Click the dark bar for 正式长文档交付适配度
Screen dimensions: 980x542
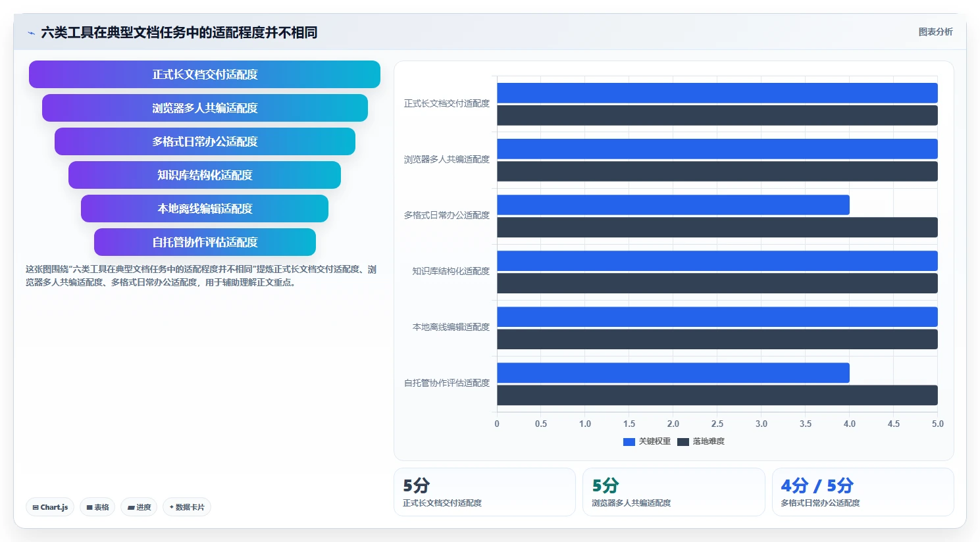click(717, 115)
